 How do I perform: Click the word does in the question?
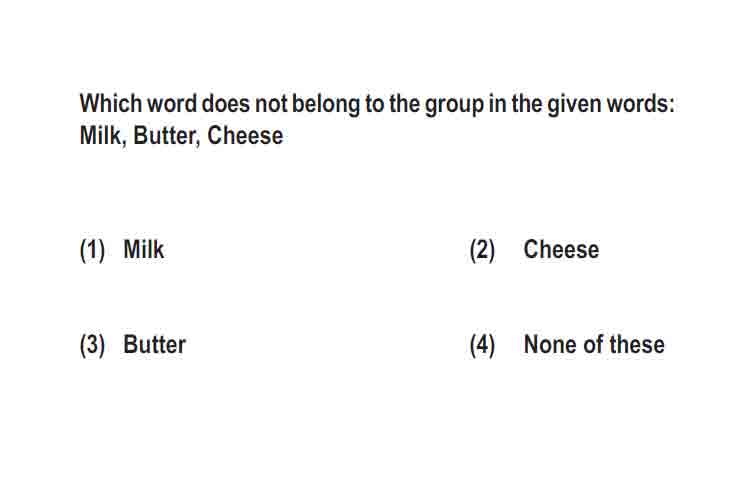coord(225,103)
